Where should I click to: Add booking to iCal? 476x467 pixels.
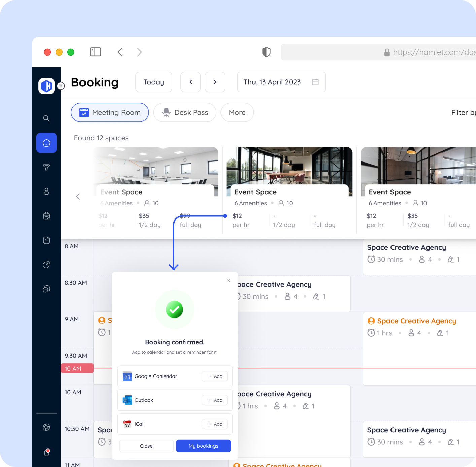(x=215, y=424)
